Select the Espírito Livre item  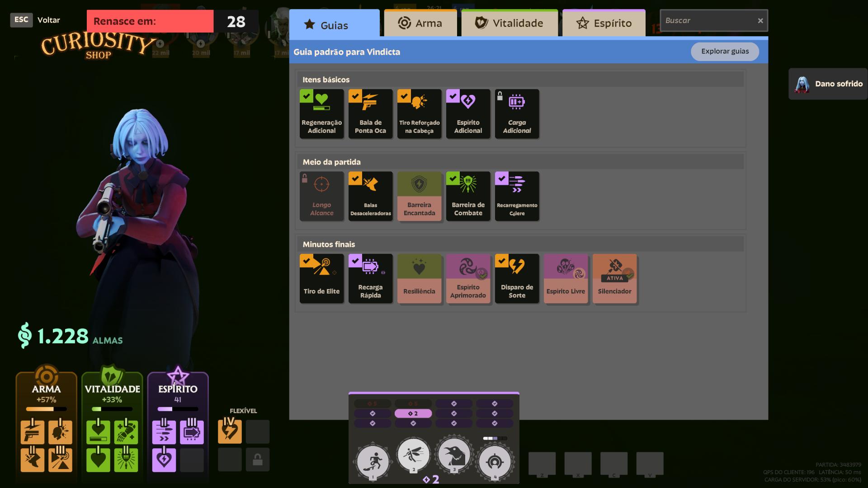click(566, 278)
